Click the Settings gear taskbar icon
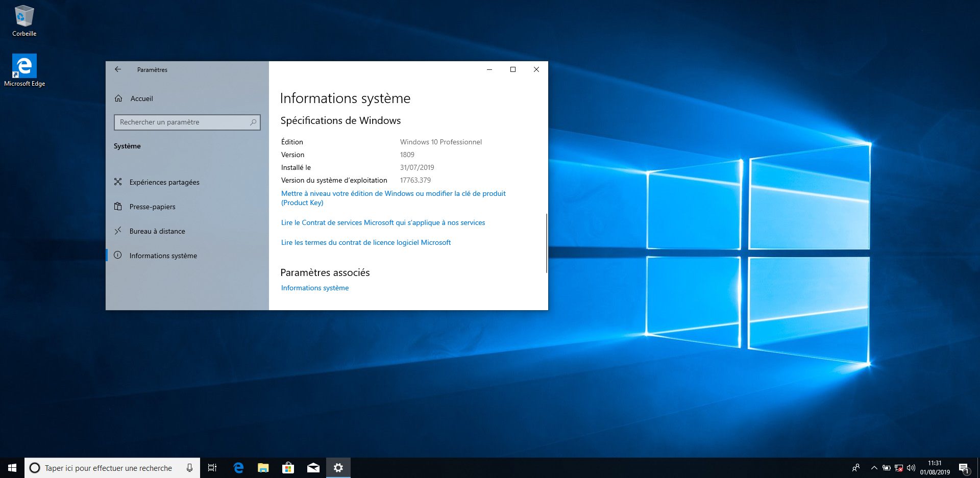The width and height of the screenshot is (980, 478). 338,468
